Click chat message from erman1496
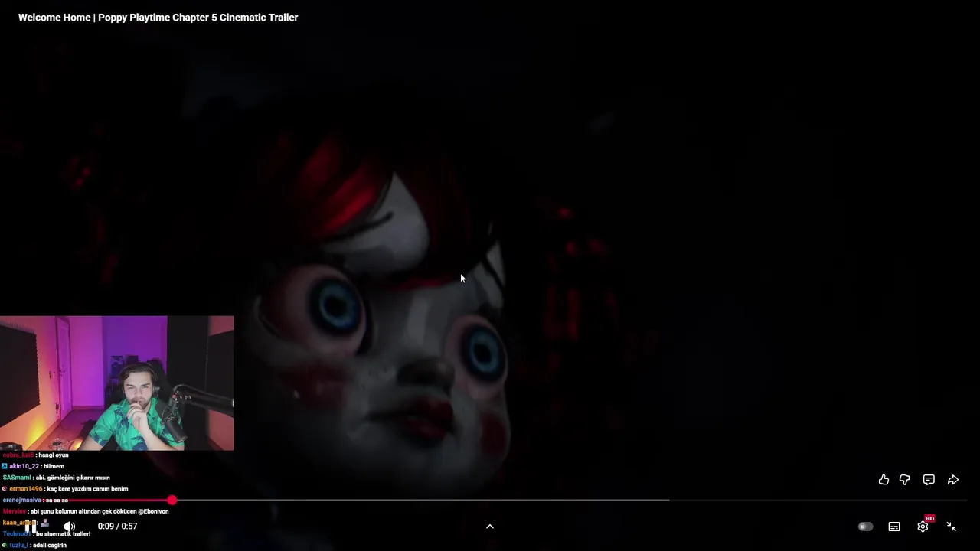This screenshot has width=980, height=551. [65, 488]
